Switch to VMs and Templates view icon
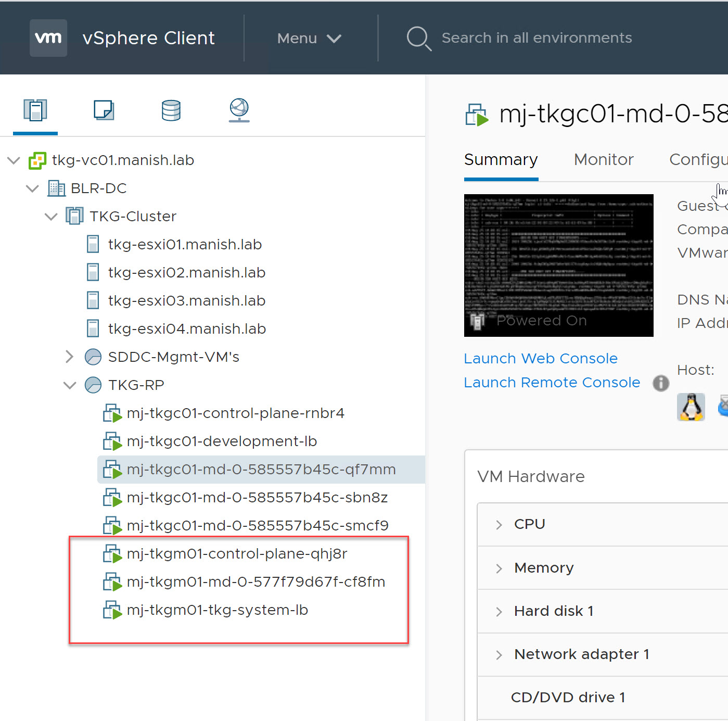 coord(104,110)
